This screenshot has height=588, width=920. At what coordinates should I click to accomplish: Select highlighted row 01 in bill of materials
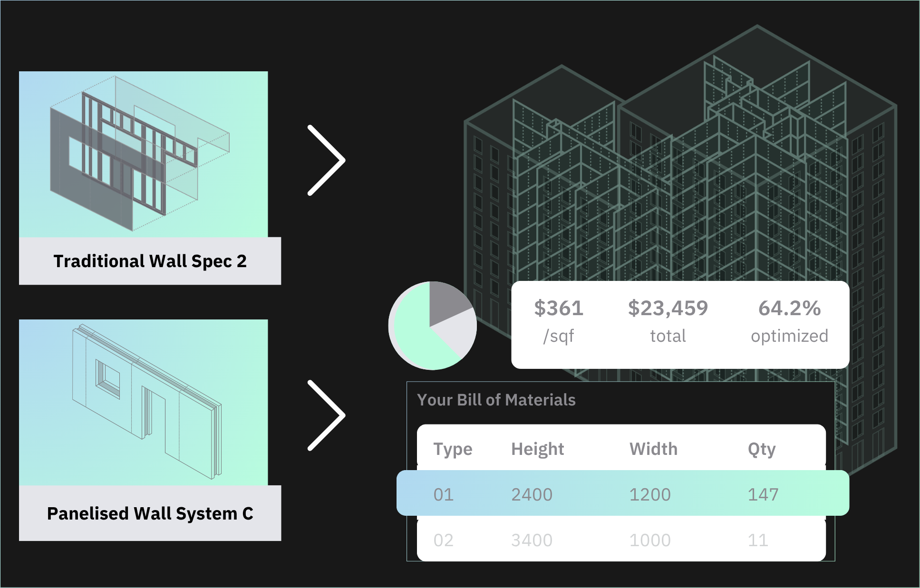[622, 493]
